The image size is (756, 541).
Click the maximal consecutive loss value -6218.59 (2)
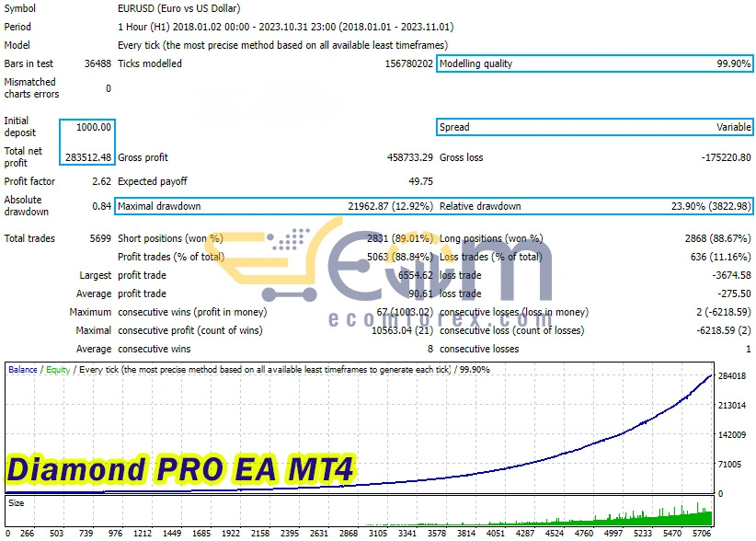723,330
